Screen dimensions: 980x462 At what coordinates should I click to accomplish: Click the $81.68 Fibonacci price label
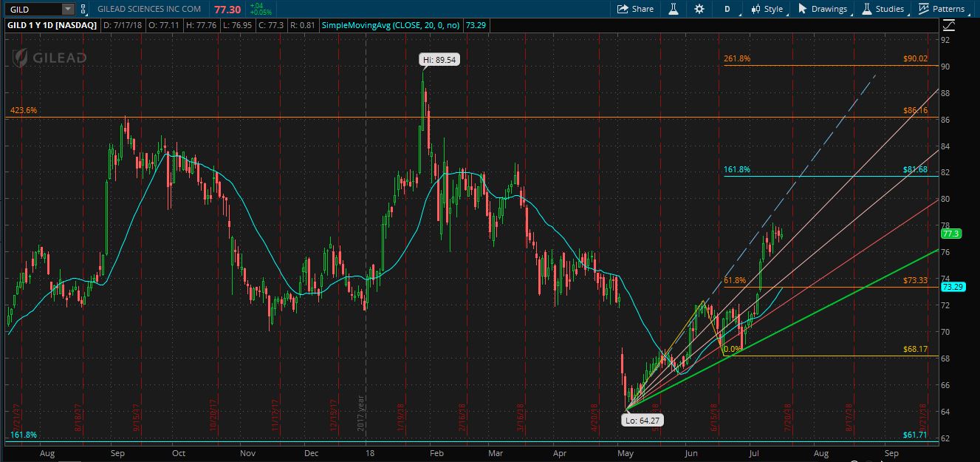(x=915, y=169)
